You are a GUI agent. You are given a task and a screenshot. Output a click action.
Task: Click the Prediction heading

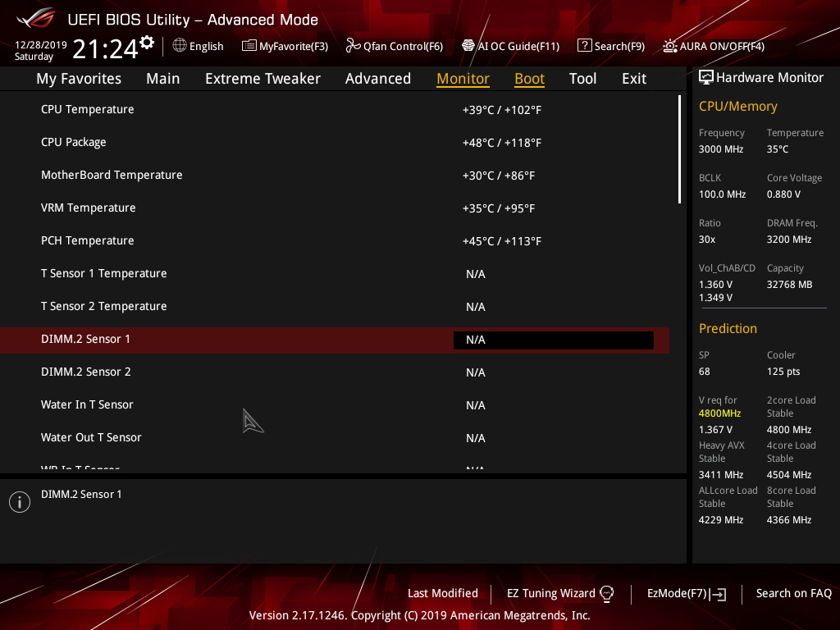pos(728,328)
